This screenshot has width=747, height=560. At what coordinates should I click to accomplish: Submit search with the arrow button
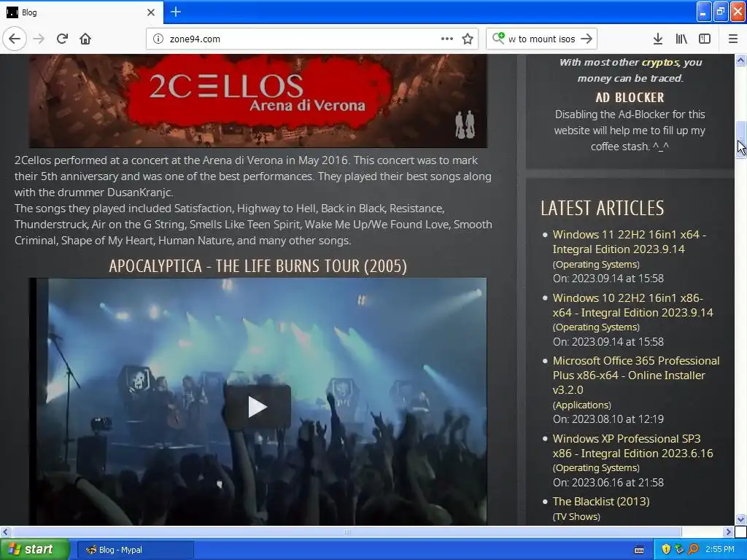(x=587, y=39)
